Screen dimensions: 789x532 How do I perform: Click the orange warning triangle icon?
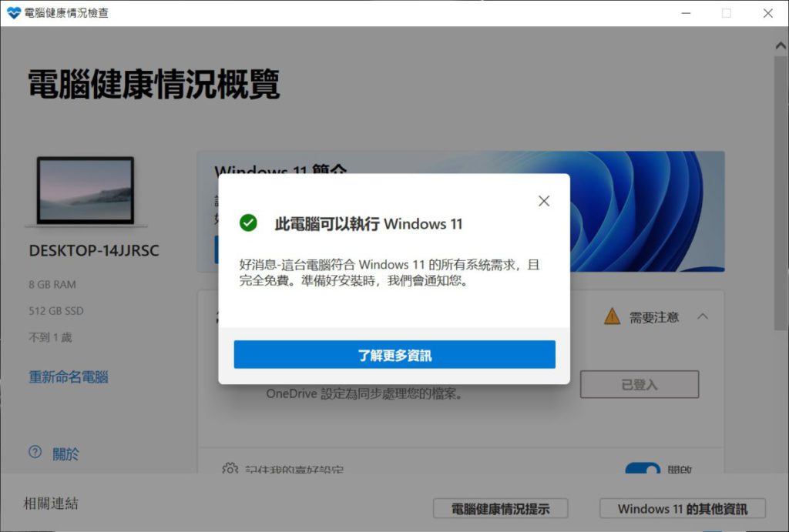[x=612, y=316]
